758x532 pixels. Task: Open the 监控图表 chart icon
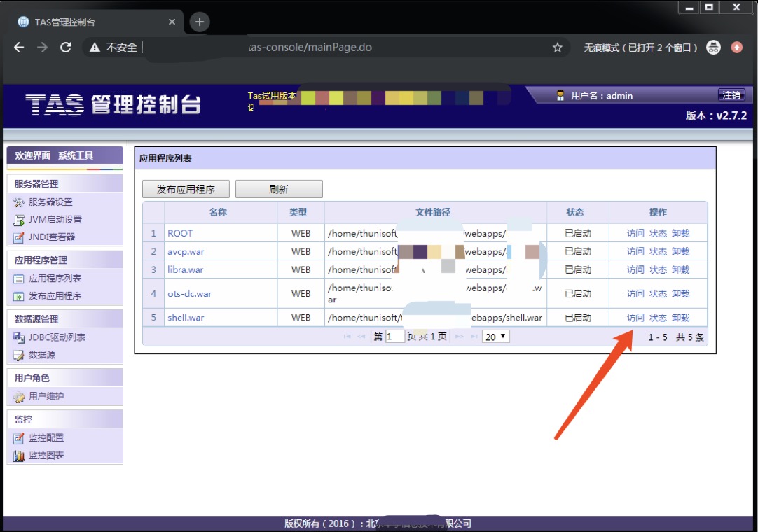[x=19, y=456]
